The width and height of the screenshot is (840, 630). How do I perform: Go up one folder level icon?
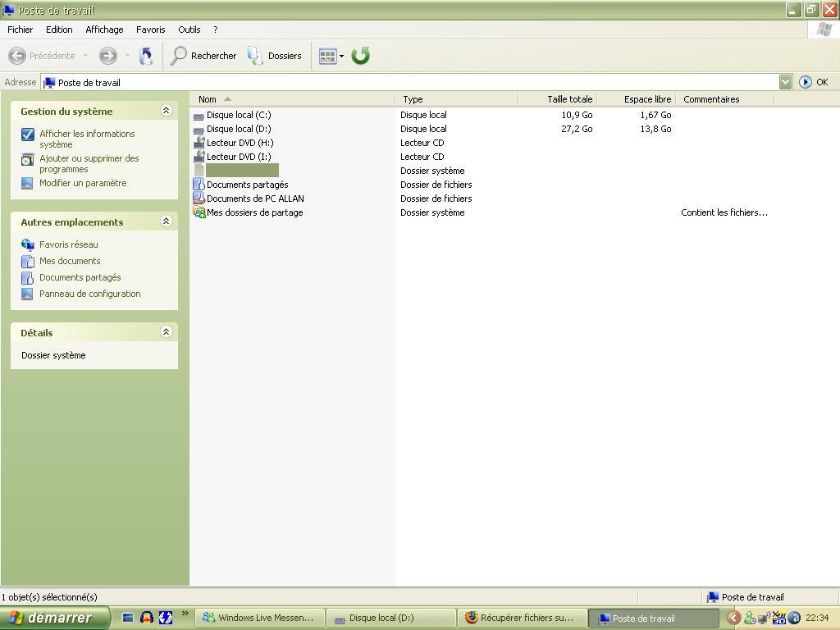tap(146, 56)
